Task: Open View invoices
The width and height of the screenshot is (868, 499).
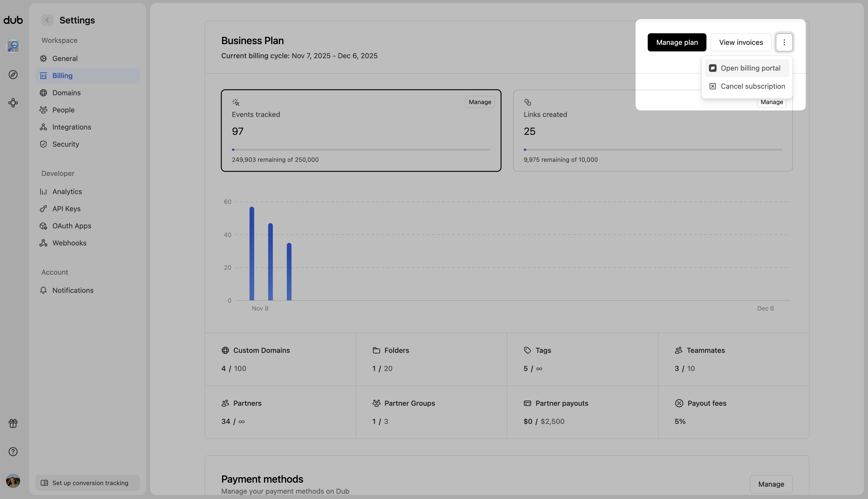Action: 741,42
